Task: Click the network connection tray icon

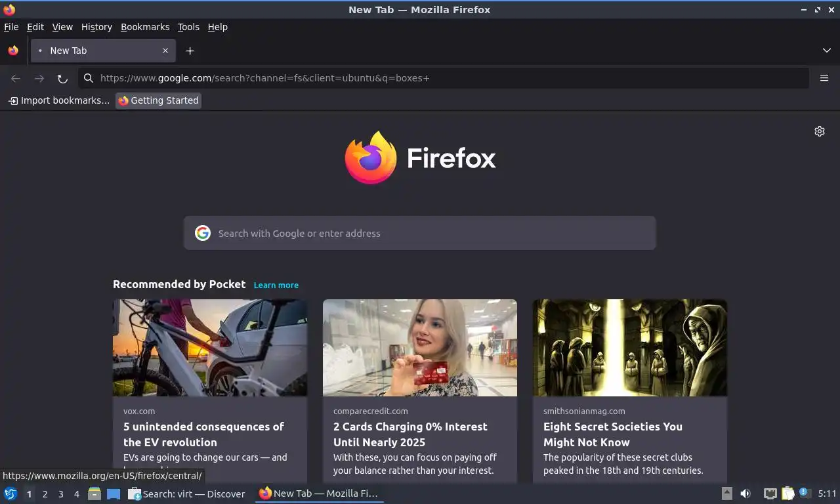Action: coord(770,493)
